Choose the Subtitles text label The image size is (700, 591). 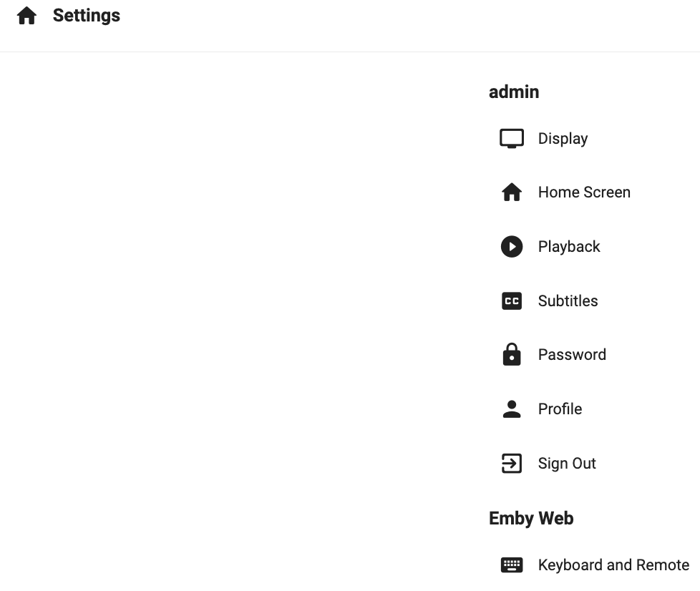pyautogui.click(x=568, y=301)
